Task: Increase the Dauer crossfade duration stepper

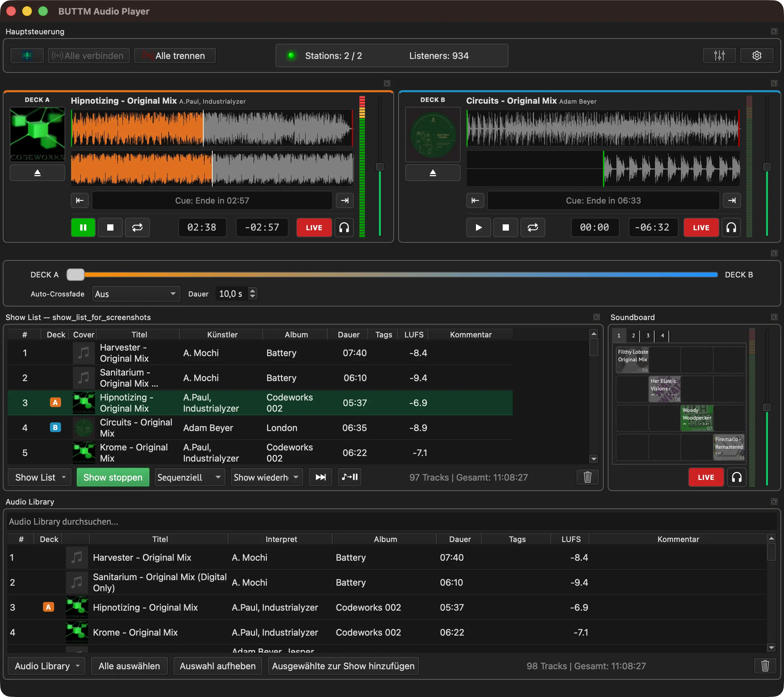Action: pos(253,291)
